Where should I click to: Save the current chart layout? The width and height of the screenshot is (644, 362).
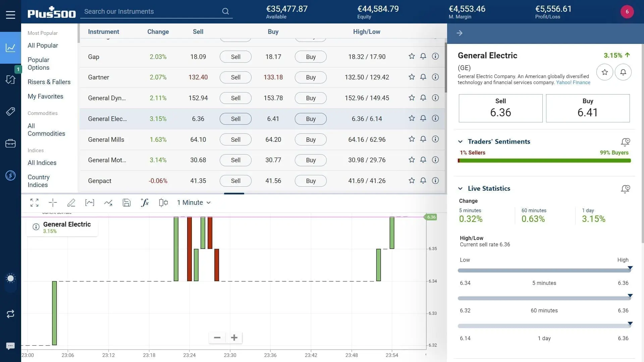click(126, 202)
